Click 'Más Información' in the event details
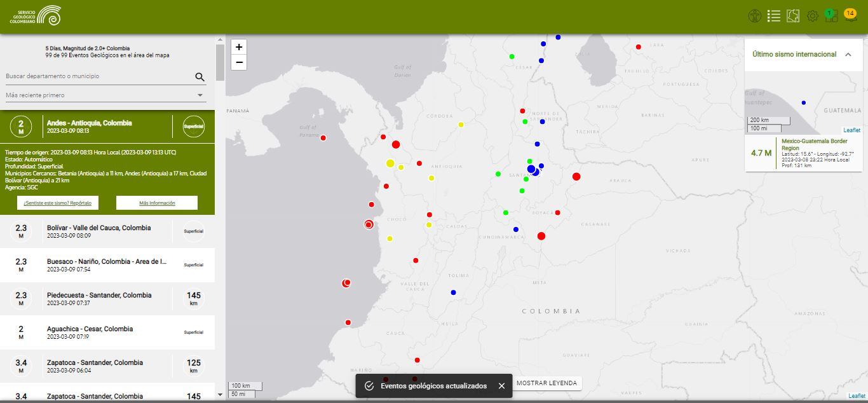Viewport: 868px width, 403px height. [x=156, y=202]
